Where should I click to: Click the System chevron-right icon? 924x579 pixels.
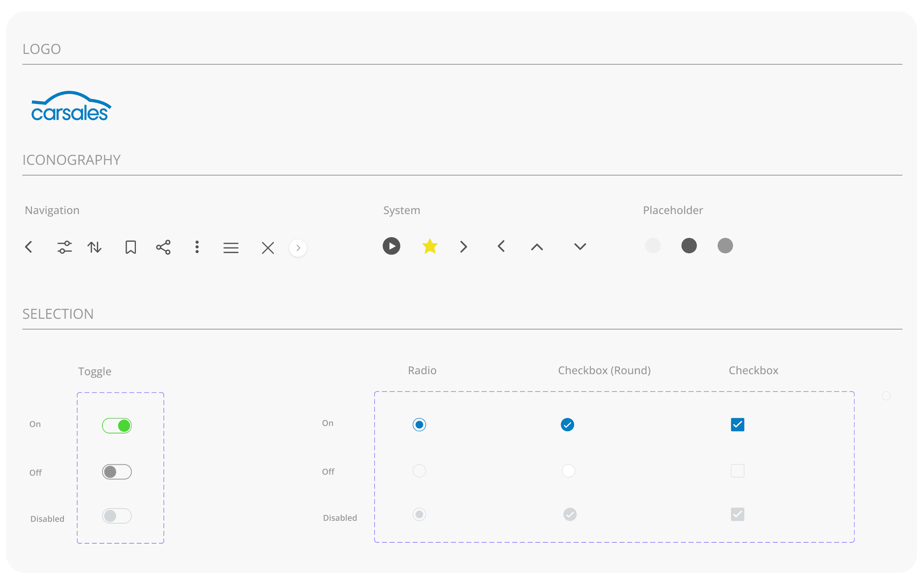pyautogui.click(x=464, y=247)
